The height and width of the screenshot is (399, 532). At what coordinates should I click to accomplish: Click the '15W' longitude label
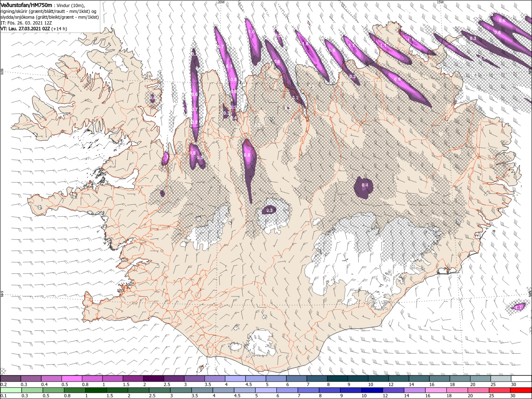pos(441,2)
